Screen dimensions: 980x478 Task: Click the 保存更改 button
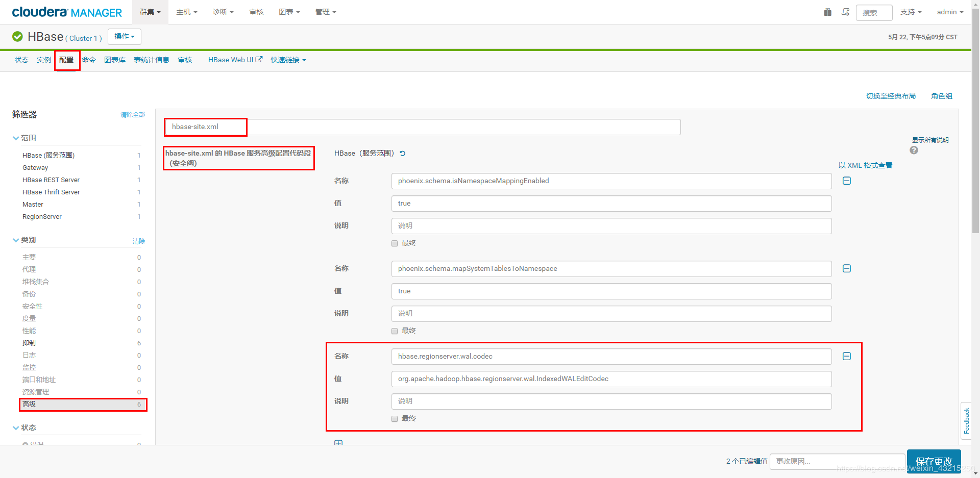pyautogui.click(x=934, y=461)
